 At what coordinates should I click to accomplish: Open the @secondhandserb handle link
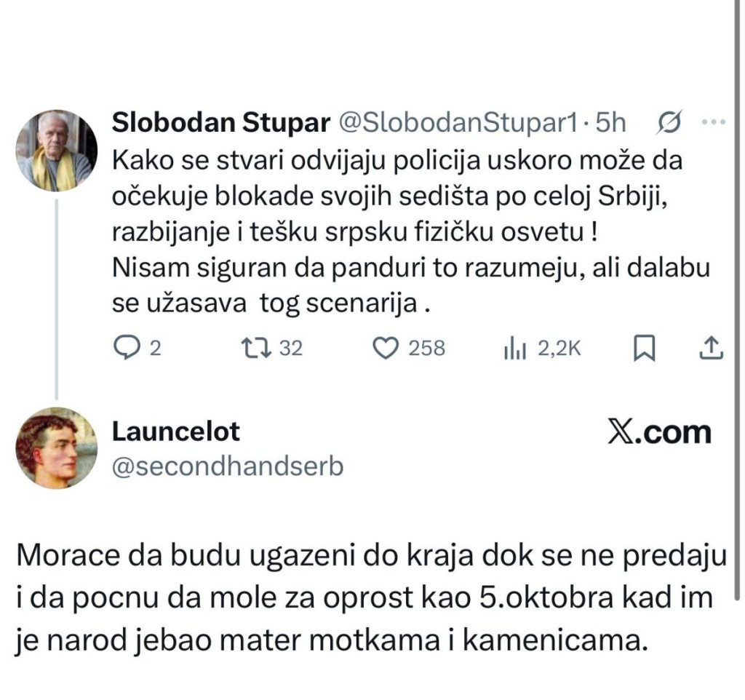pos(226,467)
